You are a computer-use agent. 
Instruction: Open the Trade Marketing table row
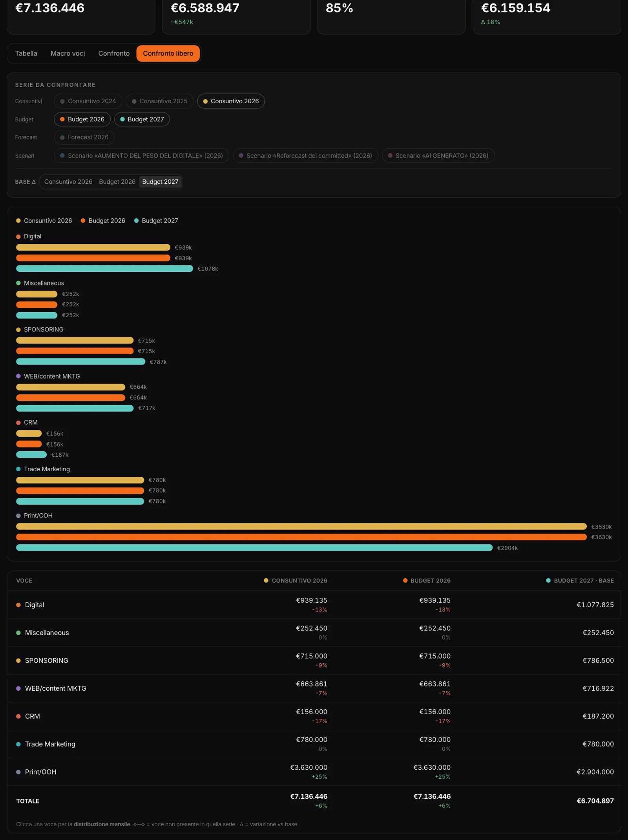point(314,744)
